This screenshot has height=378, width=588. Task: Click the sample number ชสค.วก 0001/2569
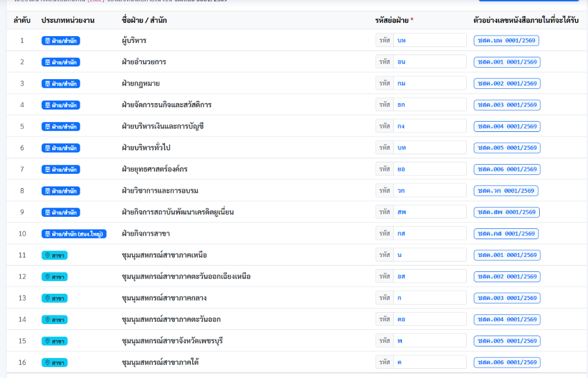(506, 190)
